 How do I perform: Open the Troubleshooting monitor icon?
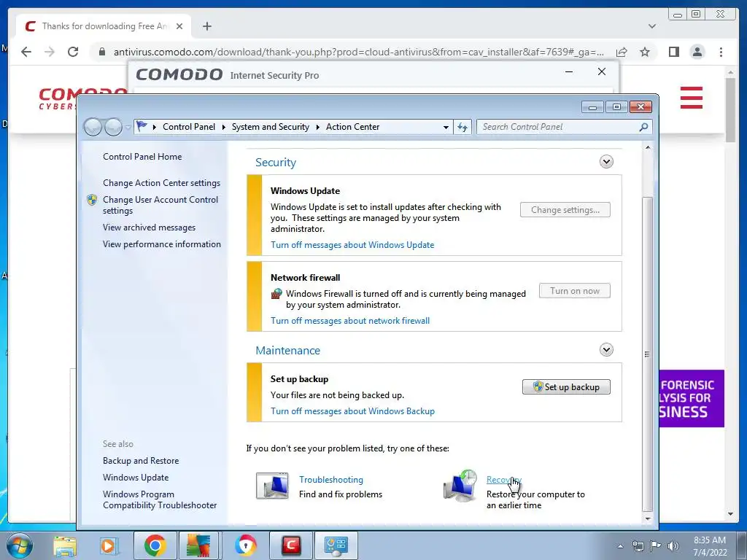[272, 486]
